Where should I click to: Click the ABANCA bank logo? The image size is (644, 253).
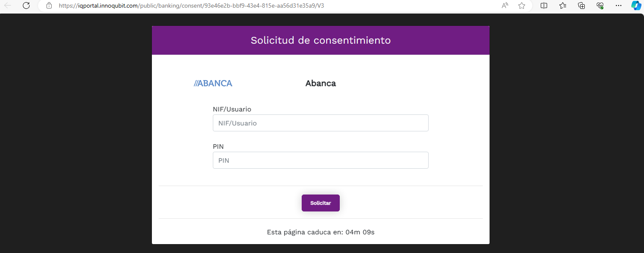pos(213,83)
